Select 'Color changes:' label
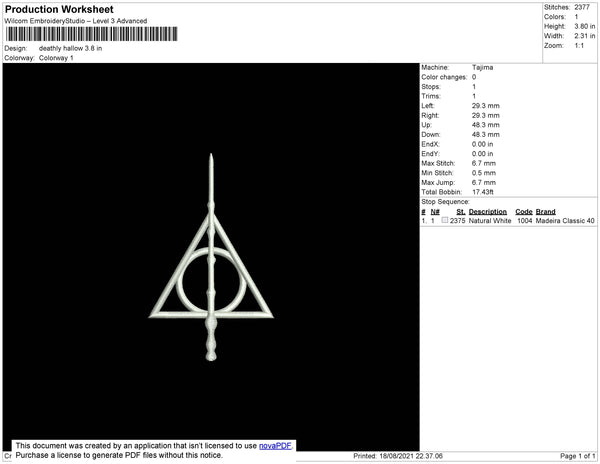 pyautogui.click(x=444, y=77)
